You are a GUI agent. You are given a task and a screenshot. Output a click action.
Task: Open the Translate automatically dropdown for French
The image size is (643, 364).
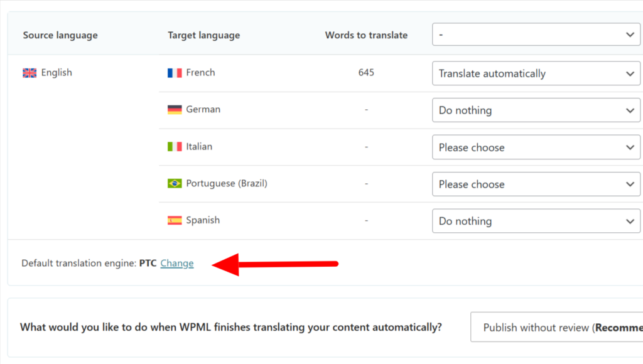tap(536, 73)
